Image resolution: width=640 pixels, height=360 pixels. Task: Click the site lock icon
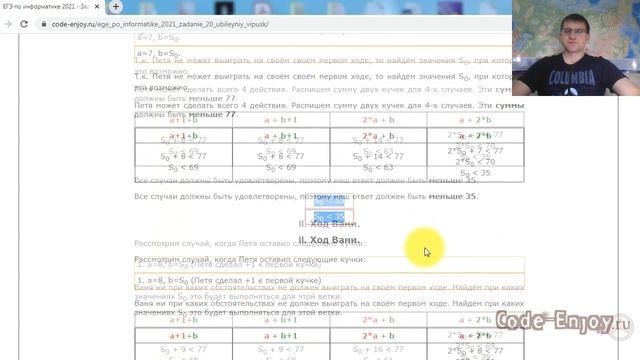[x=44, y=24]
